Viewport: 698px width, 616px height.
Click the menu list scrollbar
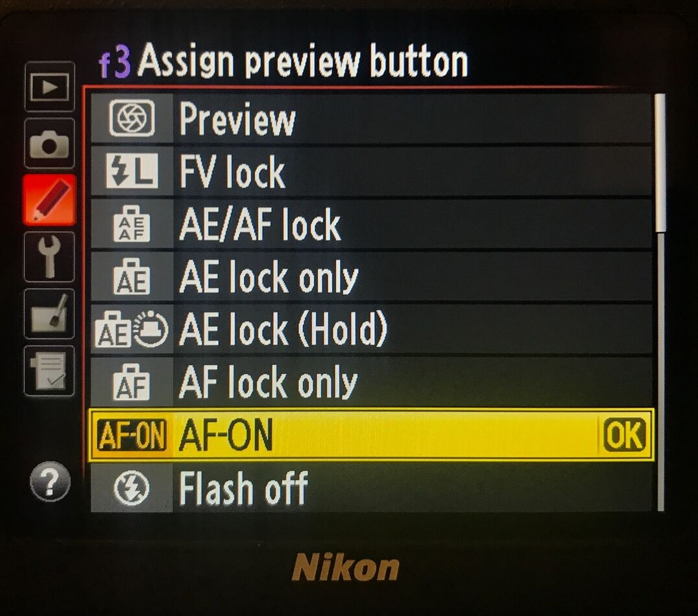660,303
